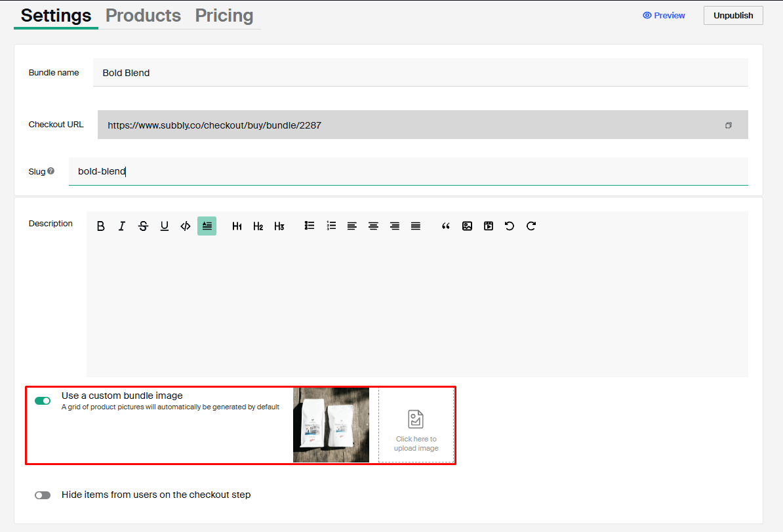The height and width of the screenshot is (532, 783).
Task: Edit the Bundle name field
Action: point(420,72)
